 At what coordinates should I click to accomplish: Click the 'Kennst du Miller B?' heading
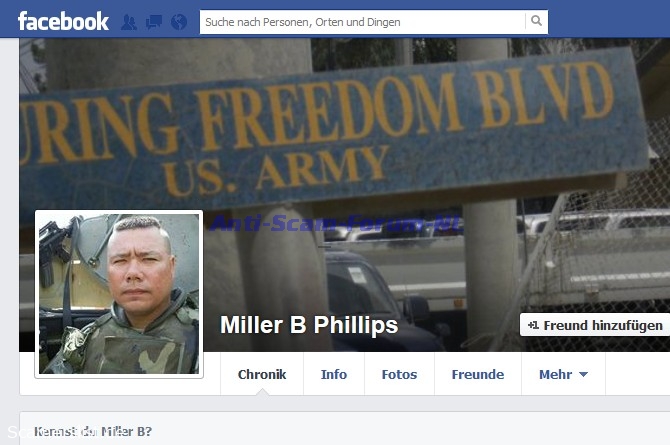[x=93, y=431]
